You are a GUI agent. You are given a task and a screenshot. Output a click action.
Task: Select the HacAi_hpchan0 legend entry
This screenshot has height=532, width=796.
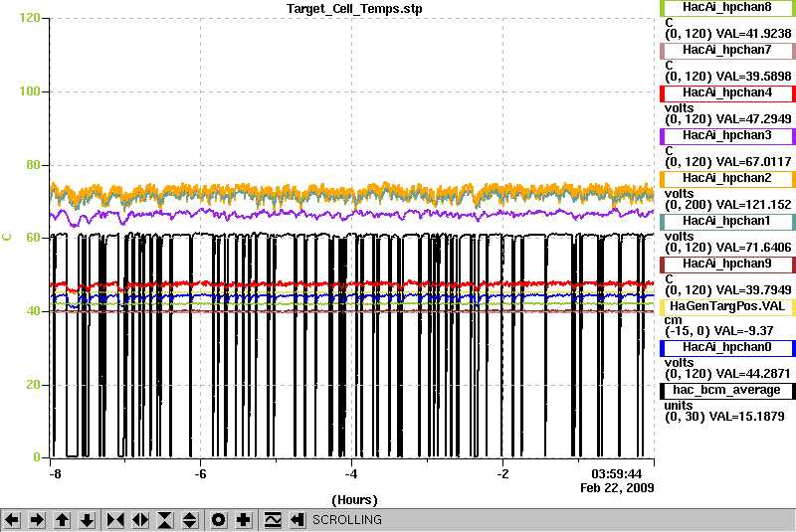727,347
